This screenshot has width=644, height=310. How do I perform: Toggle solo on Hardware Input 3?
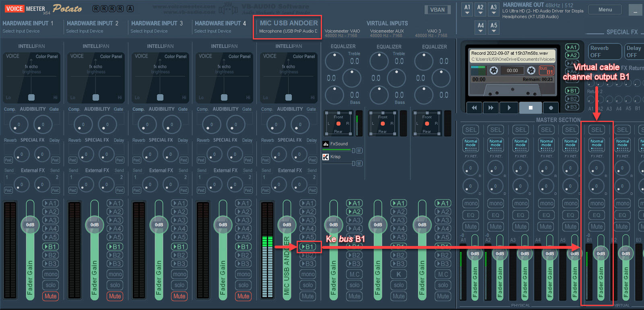coord(180,285)
